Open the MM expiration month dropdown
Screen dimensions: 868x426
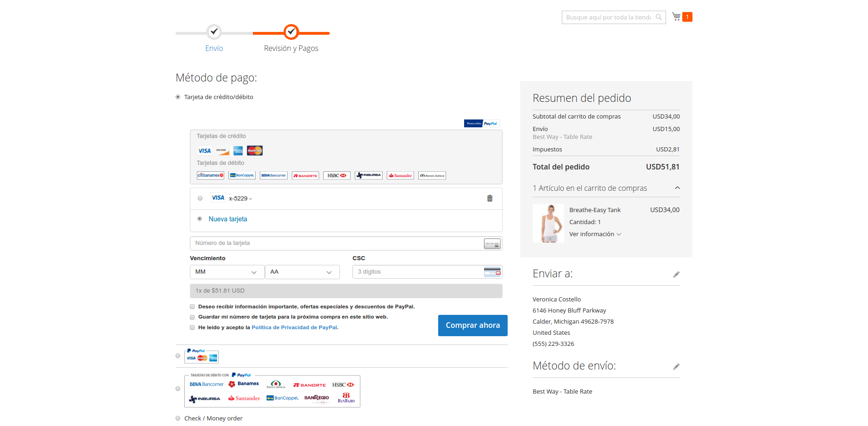(227, 272)
